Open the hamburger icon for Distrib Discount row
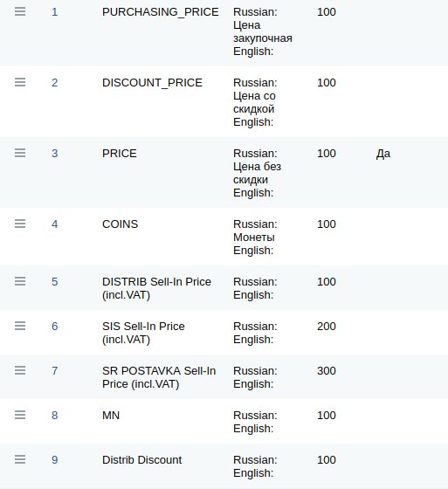The image size is (448, 489). tap(20, 459)
